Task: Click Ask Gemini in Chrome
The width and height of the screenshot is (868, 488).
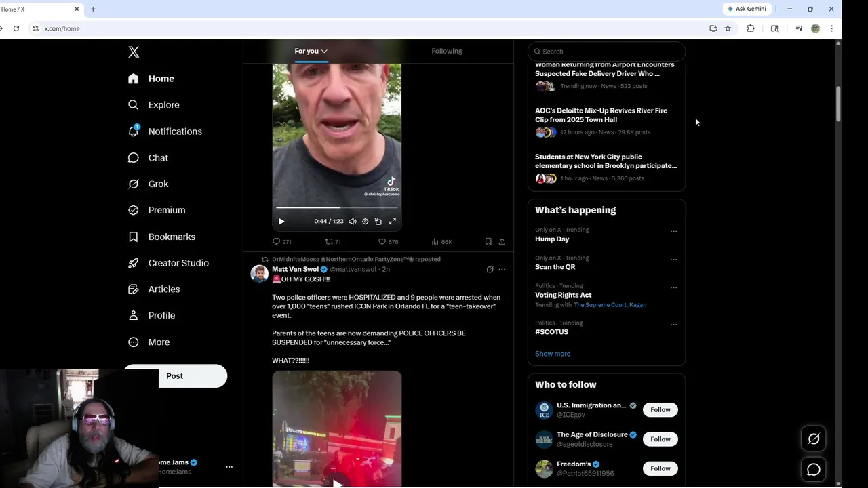Action: coord(747,9)
